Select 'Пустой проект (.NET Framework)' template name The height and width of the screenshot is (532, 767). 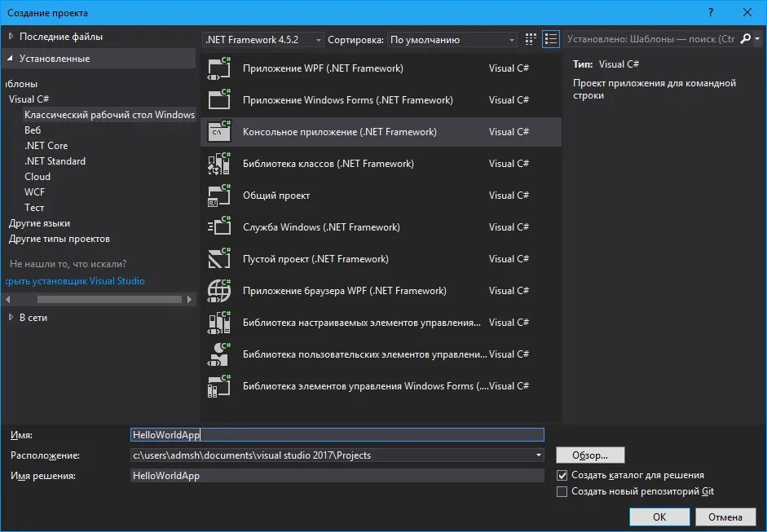tap(315, 258)
